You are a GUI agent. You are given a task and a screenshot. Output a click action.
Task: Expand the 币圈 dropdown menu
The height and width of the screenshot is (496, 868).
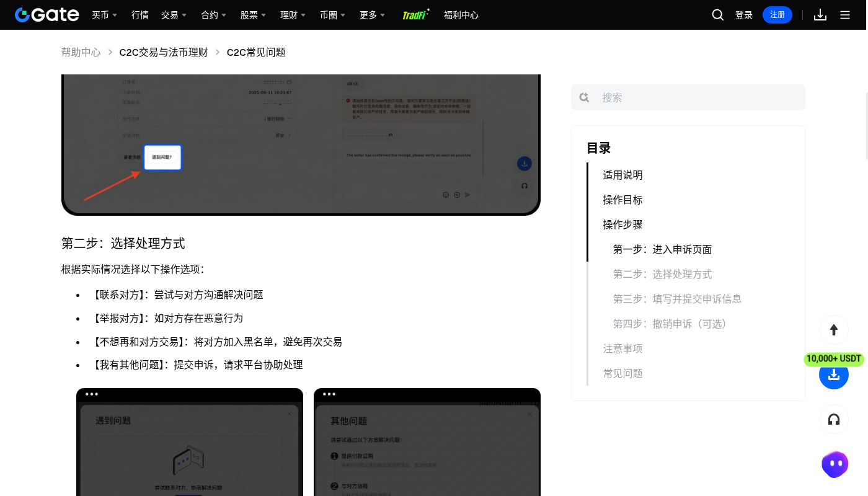[x=332, y=15]
